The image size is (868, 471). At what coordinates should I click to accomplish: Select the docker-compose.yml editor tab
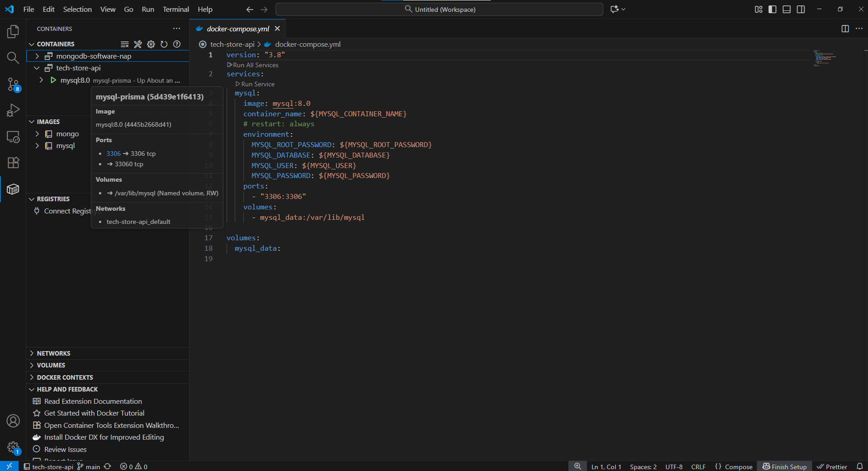tap(237, 29)
